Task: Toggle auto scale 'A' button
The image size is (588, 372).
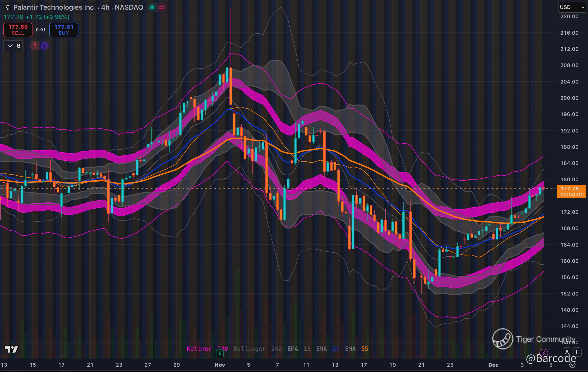Action: tap(567, 352)
